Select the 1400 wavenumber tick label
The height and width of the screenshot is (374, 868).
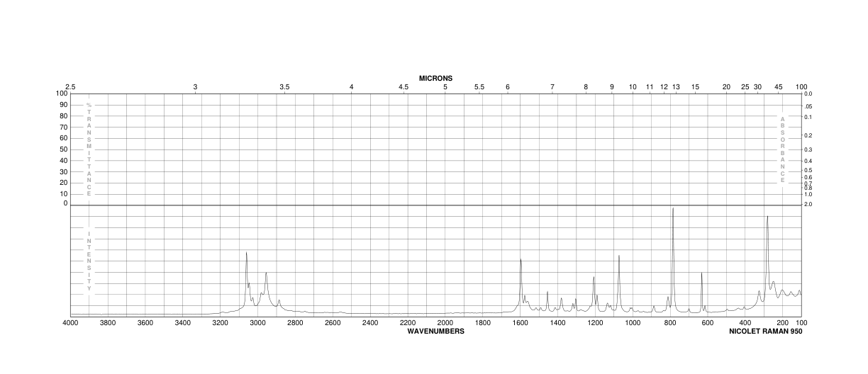coord(557,323)
